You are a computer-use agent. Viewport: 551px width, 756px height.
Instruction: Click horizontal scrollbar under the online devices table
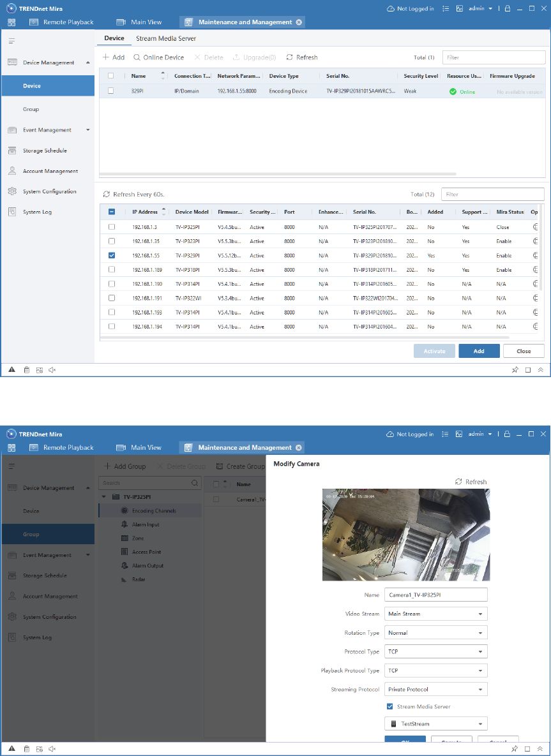click(x=305, y=337)
